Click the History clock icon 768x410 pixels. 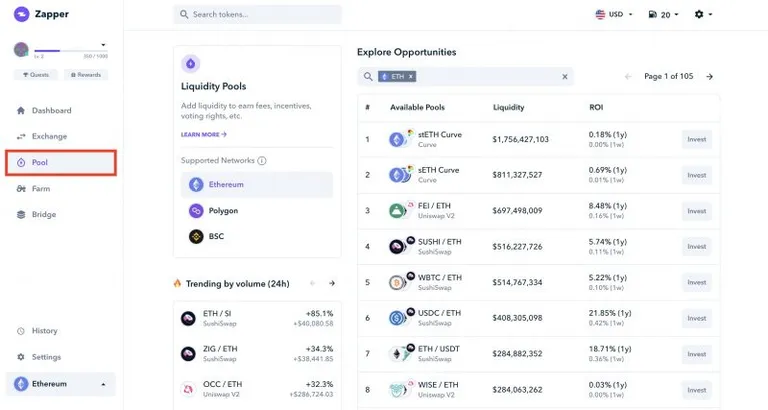(21, 331)
